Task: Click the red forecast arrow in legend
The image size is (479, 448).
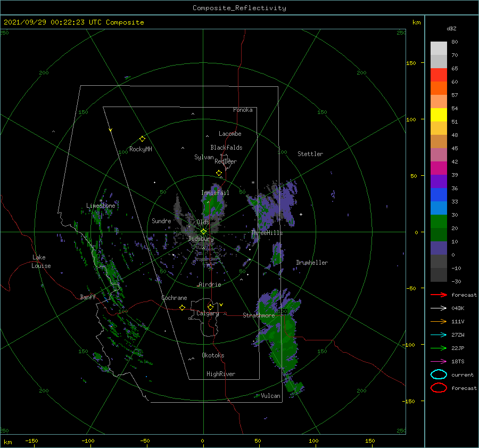Action: point(439,295)
